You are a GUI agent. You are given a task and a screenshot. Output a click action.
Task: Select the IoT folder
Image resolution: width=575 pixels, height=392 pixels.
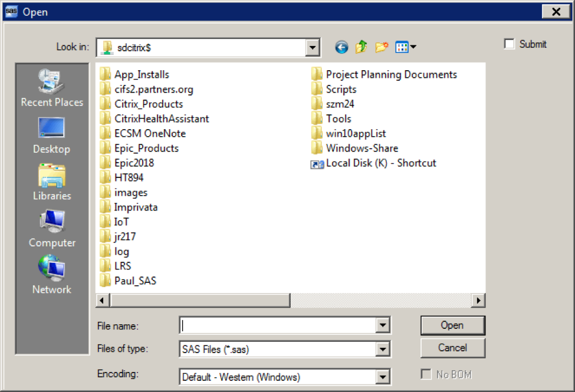pos(114,222)
